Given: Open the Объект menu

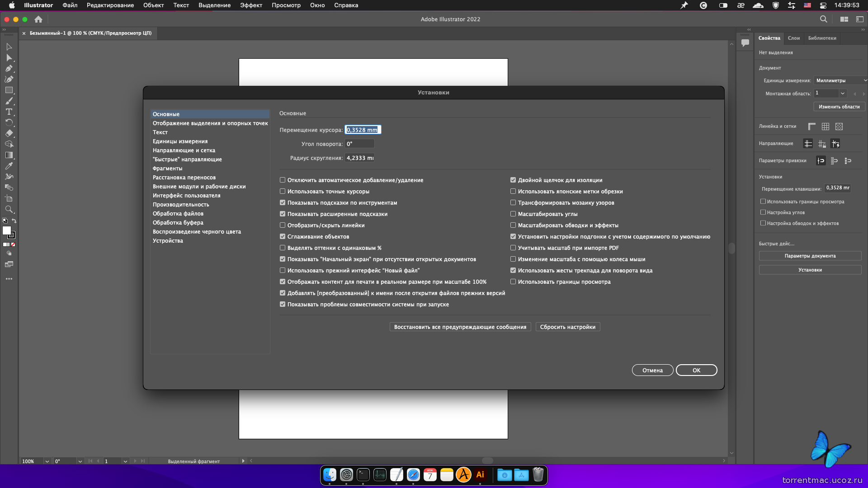Looking at the screenshot, I should tap(153, 5).
